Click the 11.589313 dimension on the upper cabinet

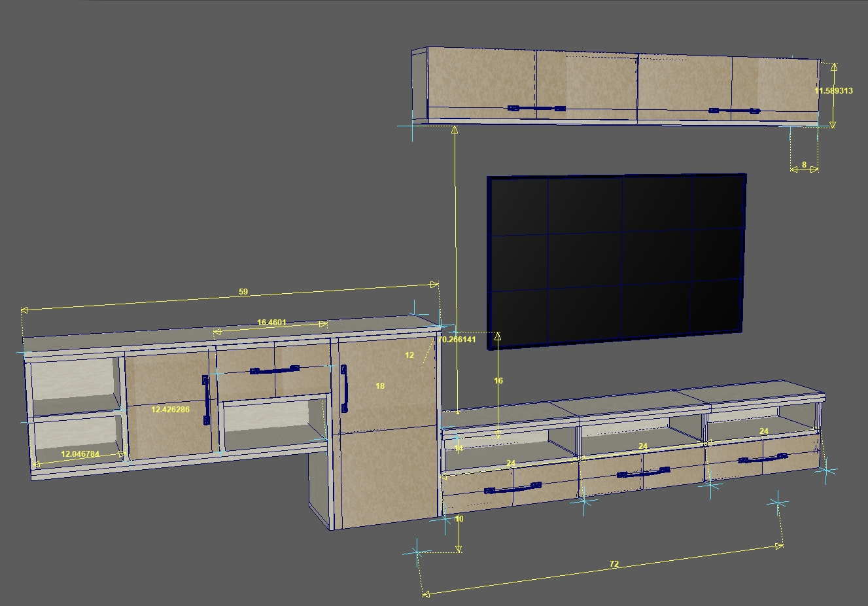833,91
